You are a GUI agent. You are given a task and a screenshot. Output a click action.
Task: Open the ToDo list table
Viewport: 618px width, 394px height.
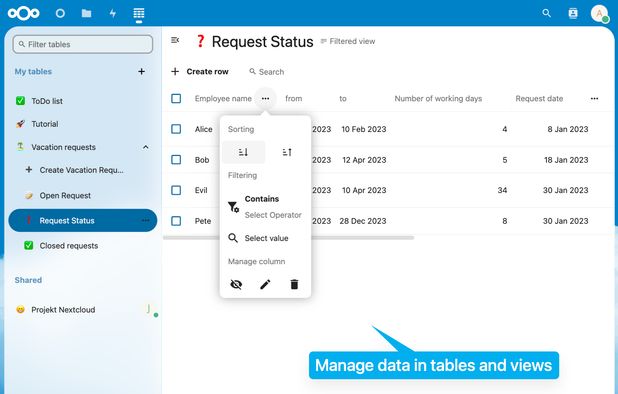(82, 101)
